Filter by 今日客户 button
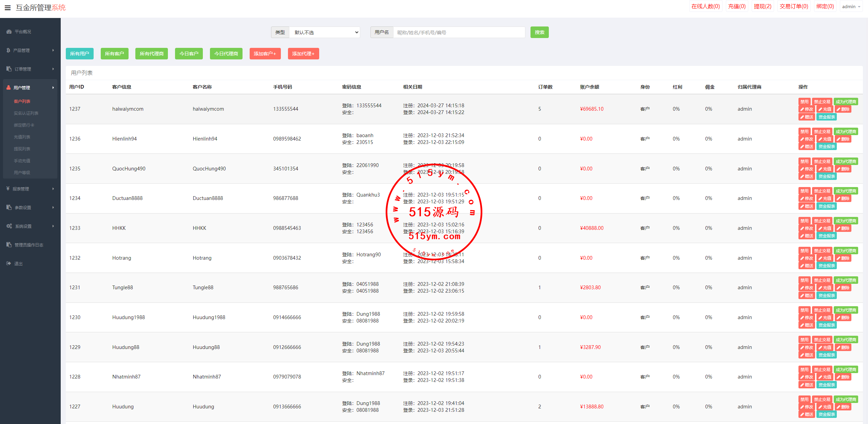This screenshot has height=424, width=868. pos(189,54)
